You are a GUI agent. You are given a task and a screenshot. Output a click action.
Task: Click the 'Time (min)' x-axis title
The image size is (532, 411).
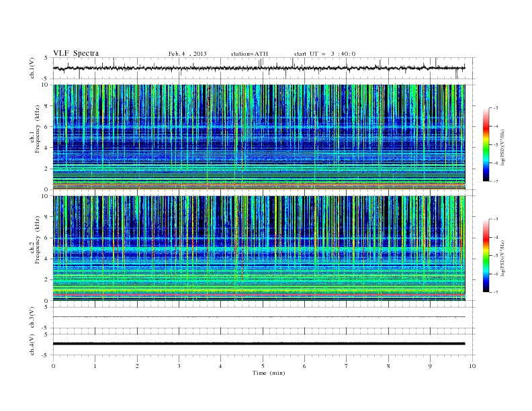point(269,373)
